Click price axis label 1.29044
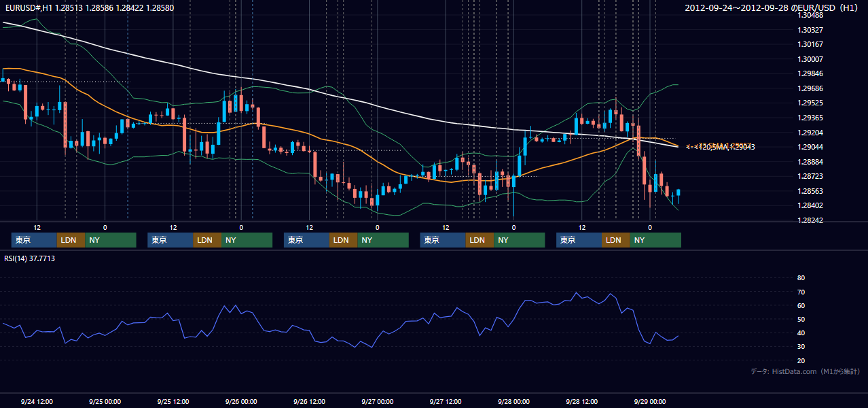Screen dimensions: 868x408 tap(810, 148)
